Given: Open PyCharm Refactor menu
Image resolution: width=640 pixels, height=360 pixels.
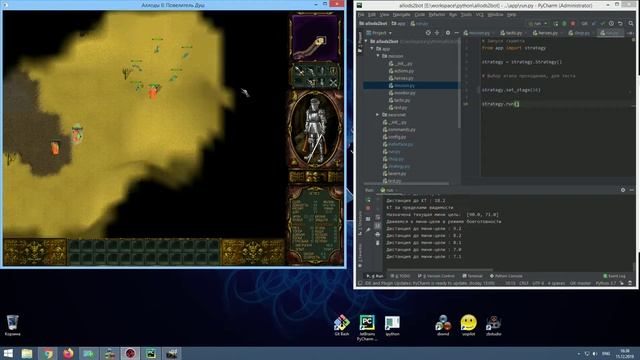Looking at the screenshot, I should [437, 15].
